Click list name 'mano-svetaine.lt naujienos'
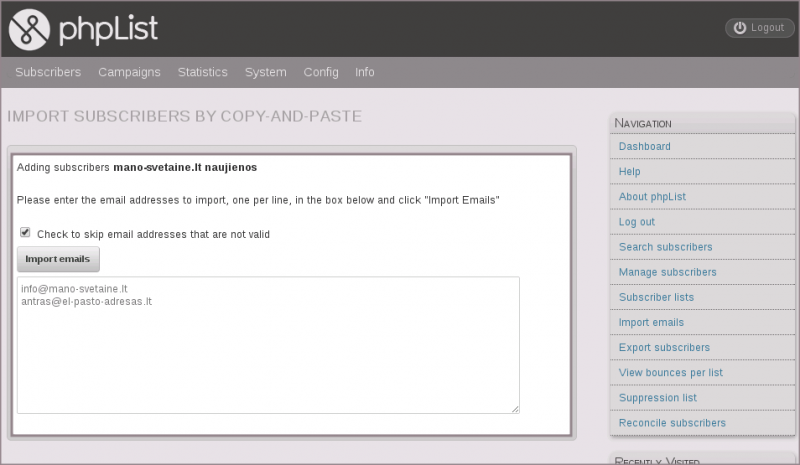 point(185,167)
